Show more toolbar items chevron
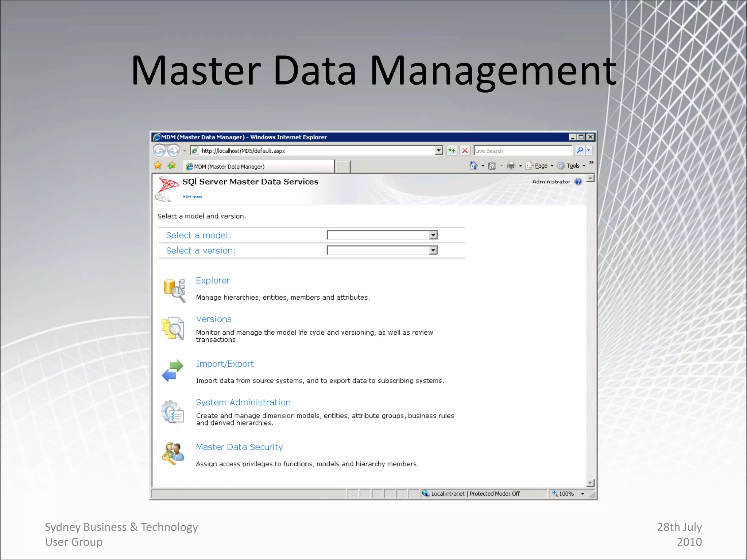Image resolution: width=747 pixels, height=560 pixels. [x=591, y=162]
